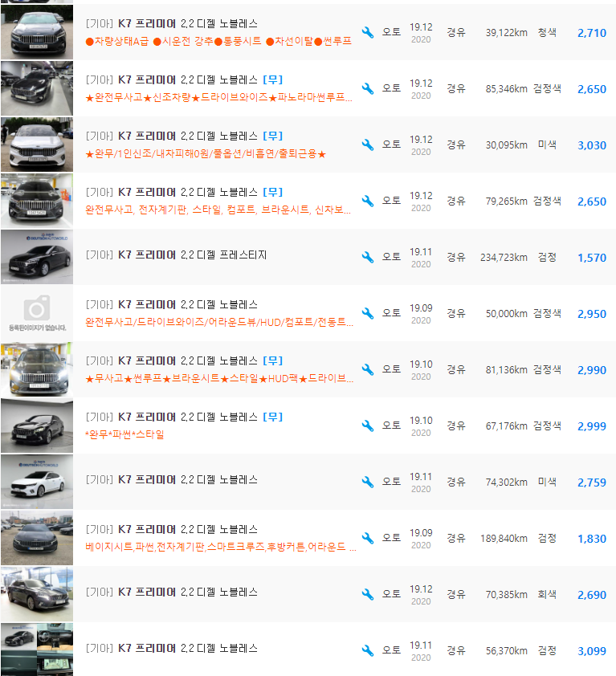Click price 3,099
The width and height of the screenshot is (616, 676).
[x=592, y=651]
